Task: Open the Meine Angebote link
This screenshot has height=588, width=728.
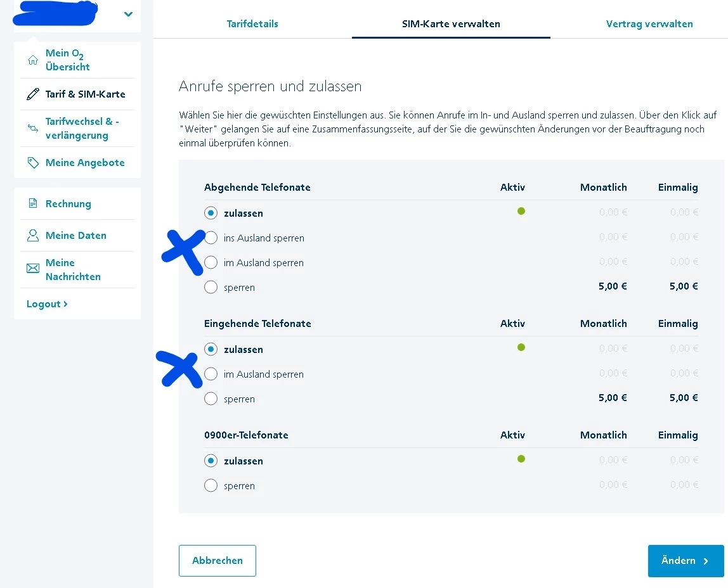Action: pyautogui.click(x=85, y=163)
